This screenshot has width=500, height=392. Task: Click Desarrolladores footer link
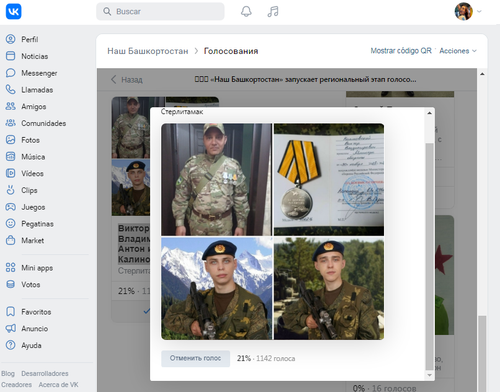pyautogui.click(x=45, y=373)
